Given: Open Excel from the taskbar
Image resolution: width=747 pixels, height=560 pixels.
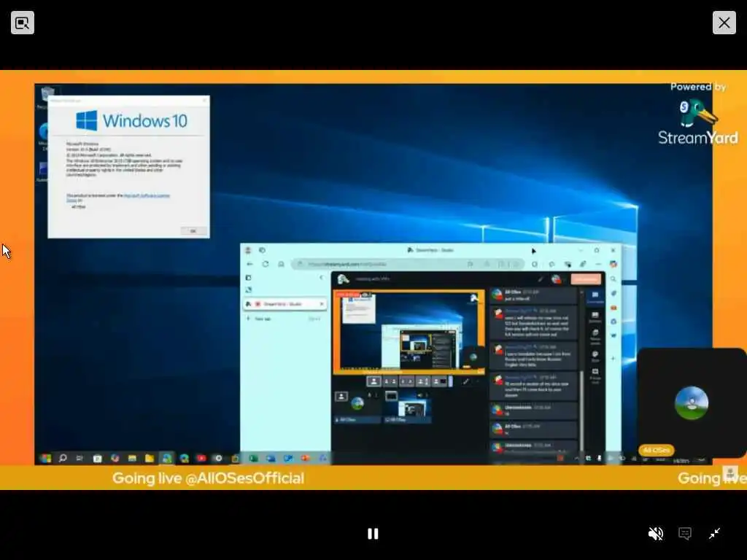Looking at the screenshot, I should coord(253,458).
